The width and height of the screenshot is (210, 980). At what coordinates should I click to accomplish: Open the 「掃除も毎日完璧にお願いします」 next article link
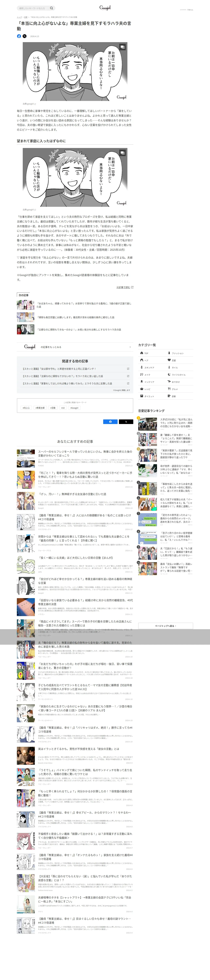click(x=75, y=317)
